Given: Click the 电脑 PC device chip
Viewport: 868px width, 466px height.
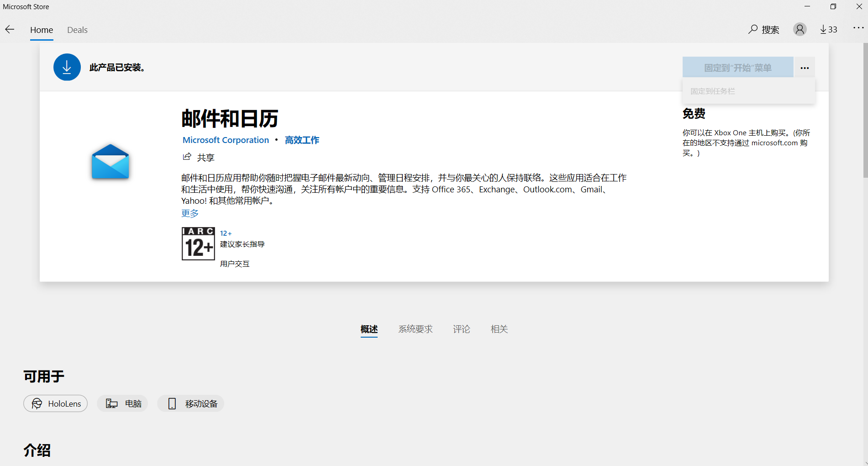Looking at the screenshot, I should click(x=122, y=403).
